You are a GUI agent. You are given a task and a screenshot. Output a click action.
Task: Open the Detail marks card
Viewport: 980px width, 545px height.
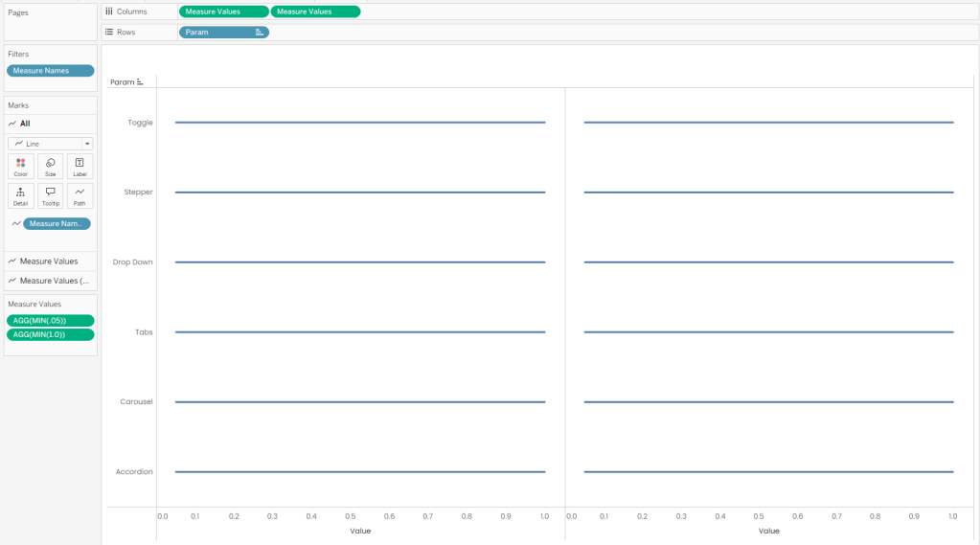pyautogui.click(x=21, y=195)
